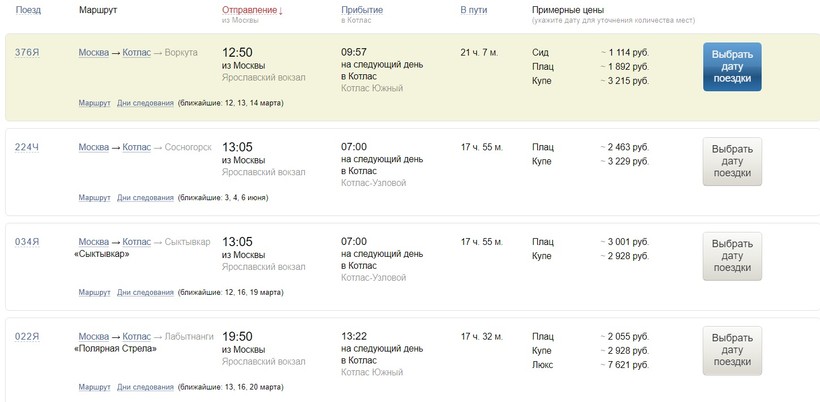Open Маршрут link under train 224Ч
Screen dimensions: 820x402
(x=94, y=198)
